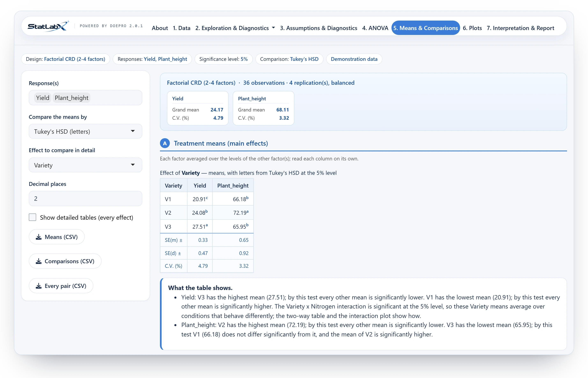This screenshot has width=588, height=378.
Task: Click the download icon on Comparisons (CSV)
Action: pyautogui.click(x=38, y=261)
